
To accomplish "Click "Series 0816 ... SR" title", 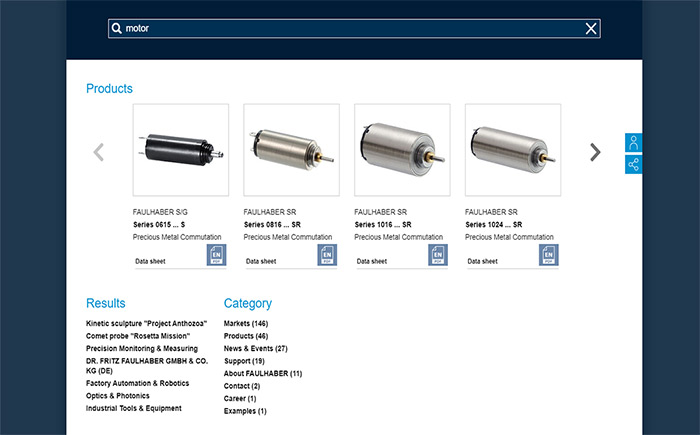I will tap(272, 225).
